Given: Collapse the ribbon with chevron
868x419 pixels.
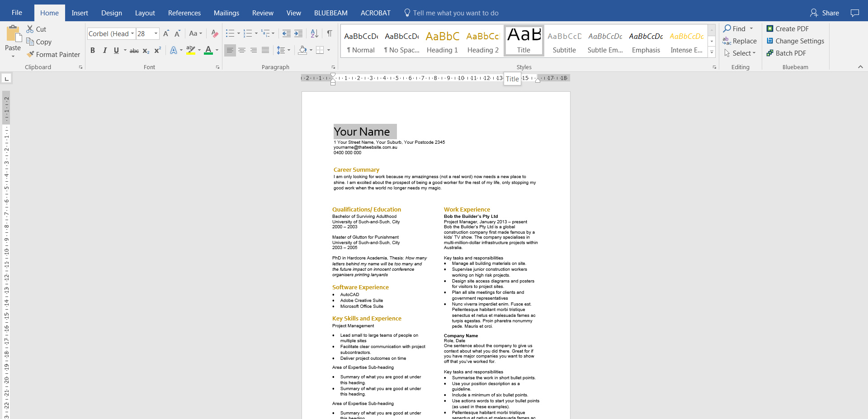Looking at the screenshot, I should tap(860, 67).
